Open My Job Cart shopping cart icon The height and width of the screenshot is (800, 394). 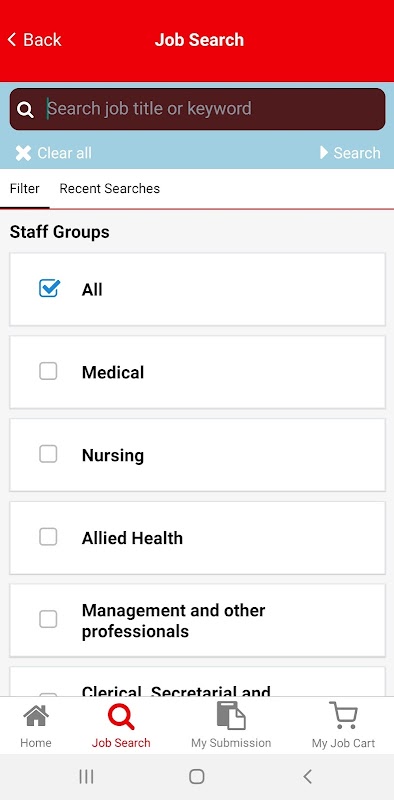(x=343, y=715)
